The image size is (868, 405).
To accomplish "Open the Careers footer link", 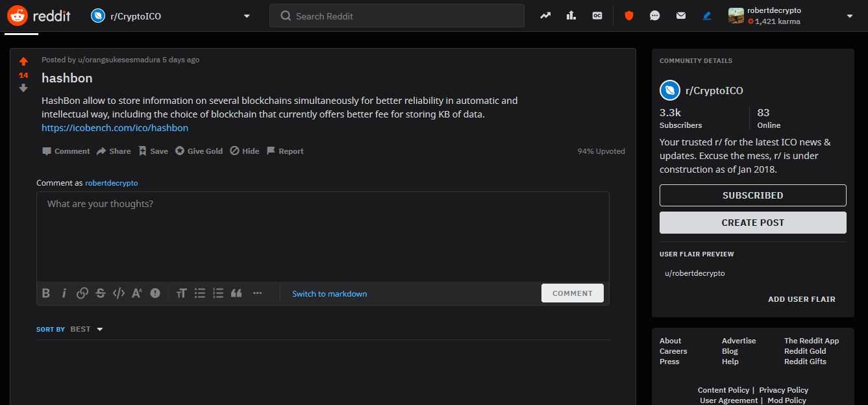I will [x=673, y=351].
